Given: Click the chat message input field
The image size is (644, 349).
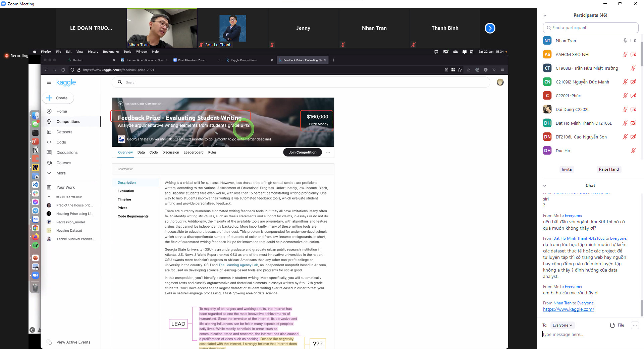Looking at the screenshot, I should tap(590, 335).
